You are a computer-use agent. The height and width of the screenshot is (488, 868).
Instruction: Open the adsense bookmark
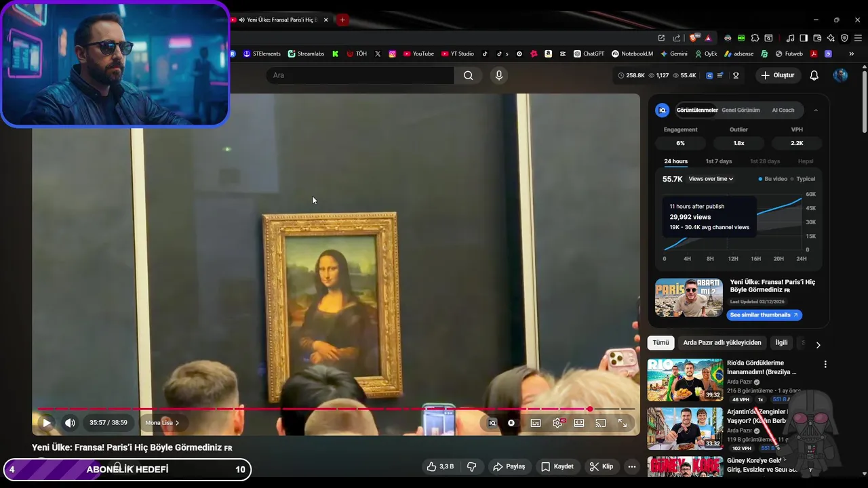738,54
